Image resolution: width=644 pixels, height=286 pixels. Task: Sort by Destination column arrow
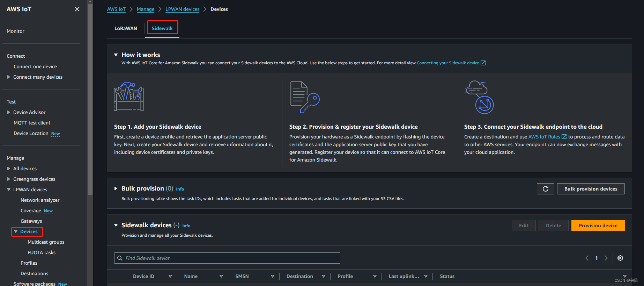[324, 276]
